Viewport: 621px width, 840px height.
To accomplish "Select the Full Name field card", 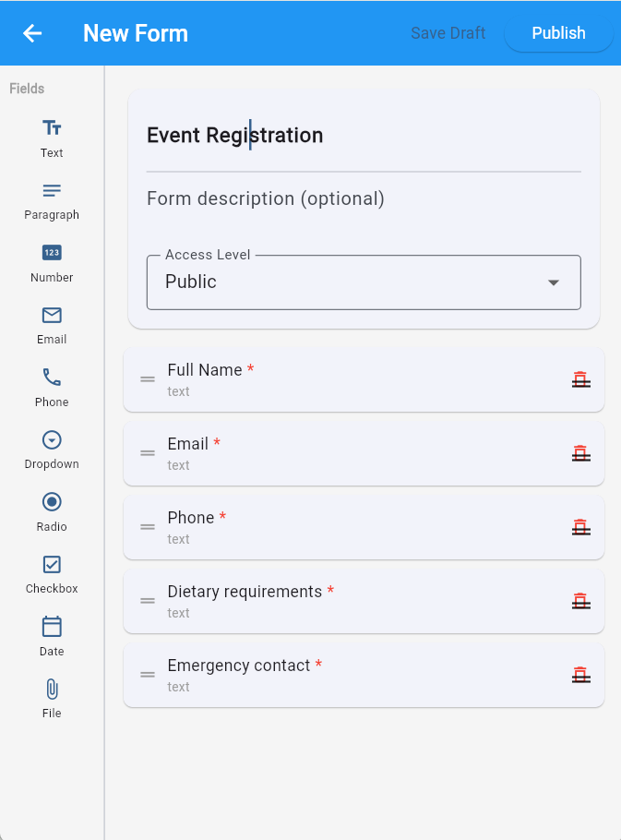I will 364,379.
